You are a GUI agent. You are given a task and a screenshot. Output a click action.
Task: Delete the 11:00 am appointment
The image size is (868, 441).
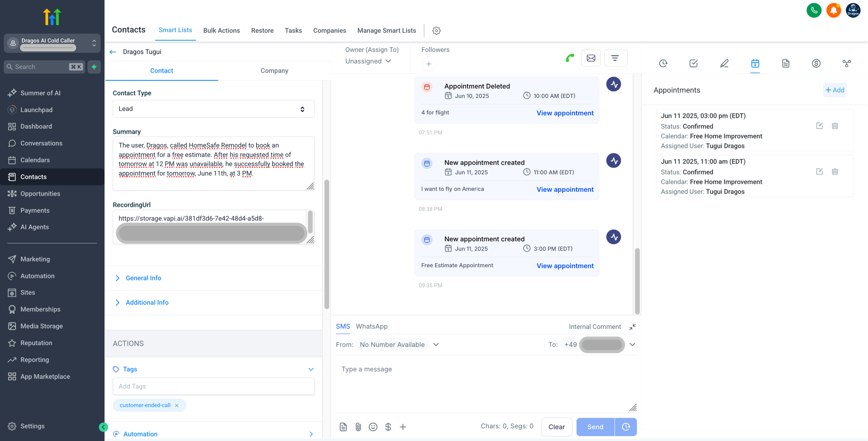pyautogui.click(x=835, y=171)
